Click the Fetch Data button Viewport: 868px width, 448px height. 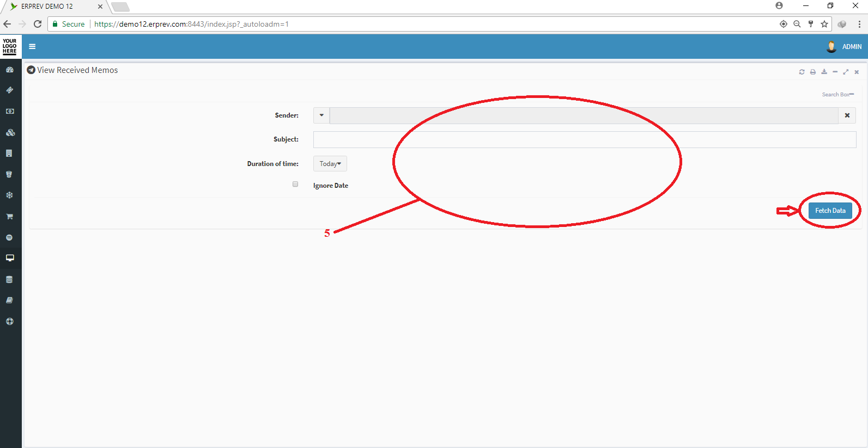coord(830,211)
